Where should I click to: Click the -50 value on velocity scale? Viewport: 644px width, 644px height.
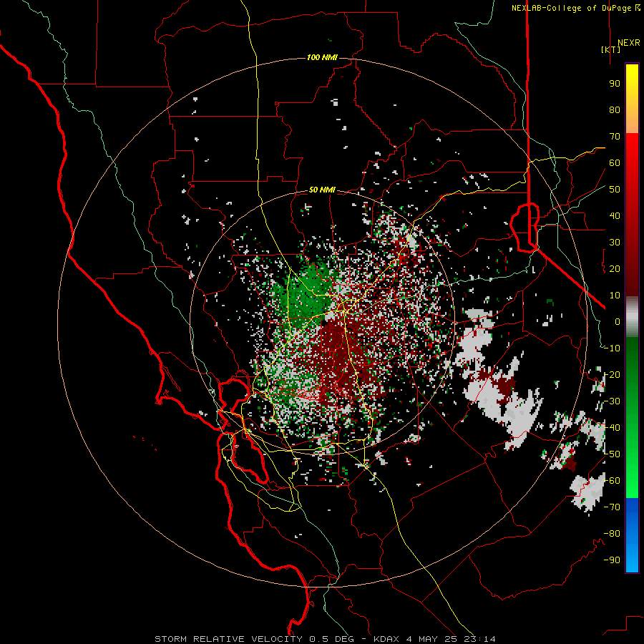(612, 454)
